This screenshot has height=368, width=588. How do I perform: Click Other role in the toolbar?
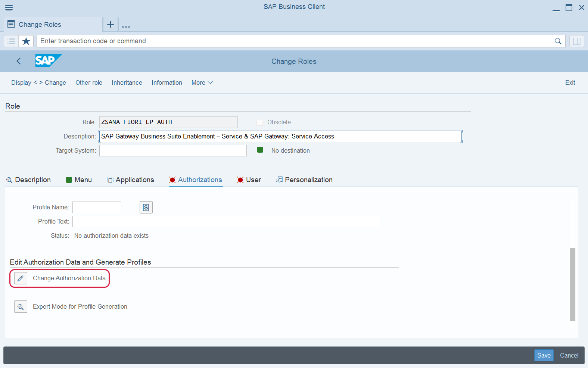(89, 83)
